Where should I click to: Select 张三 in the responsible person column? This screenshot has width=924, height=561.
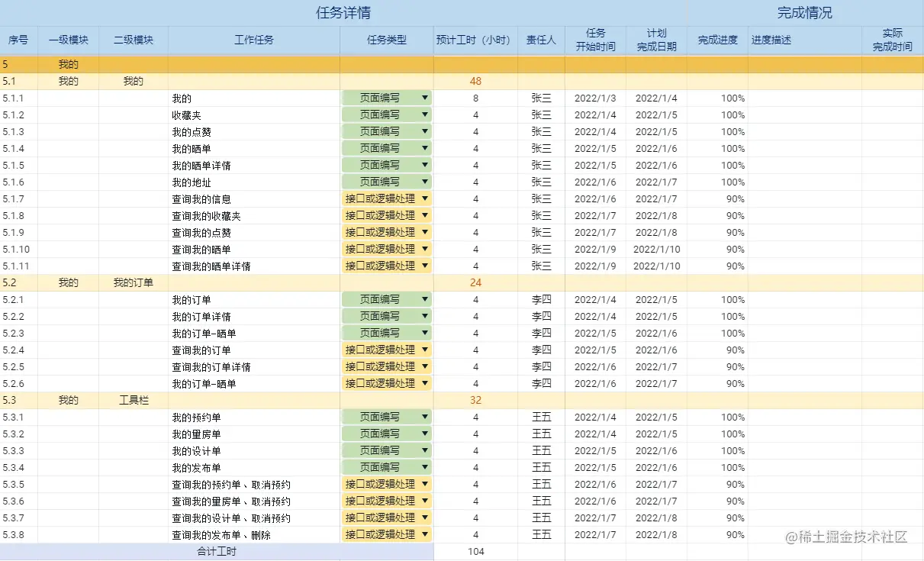coord(542,98)
